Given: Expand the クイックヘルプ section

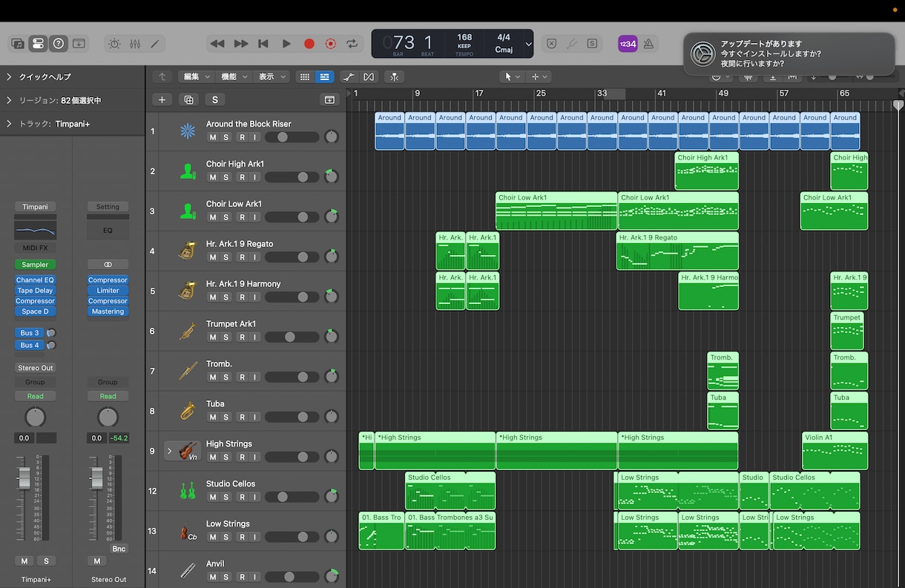Looking at the screenshot, I should [9, 77].
